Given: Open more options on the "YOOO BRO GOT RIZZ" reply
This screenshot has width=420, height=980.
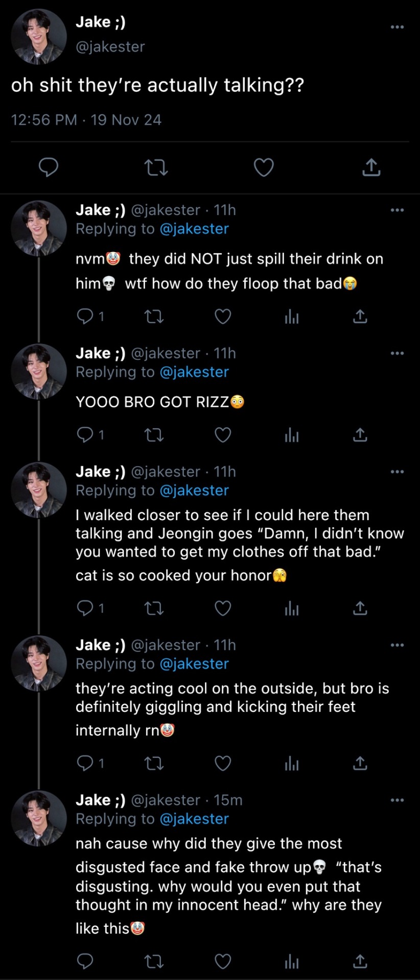Looking at the screenshot, I should [397, 353].
